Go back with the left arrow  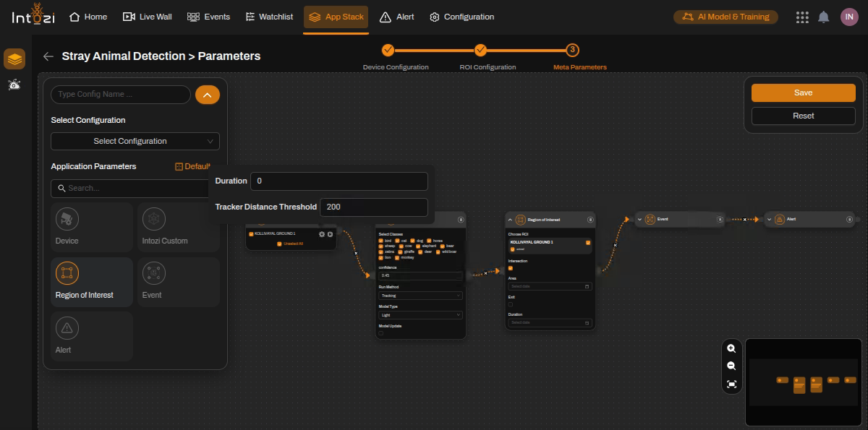[48, 56]
